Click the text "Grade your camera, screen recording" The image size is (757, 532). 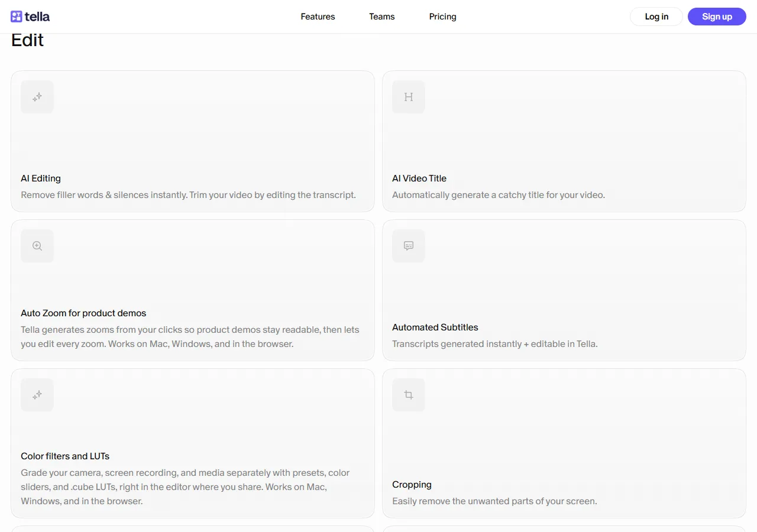click(x=99, y=473)
